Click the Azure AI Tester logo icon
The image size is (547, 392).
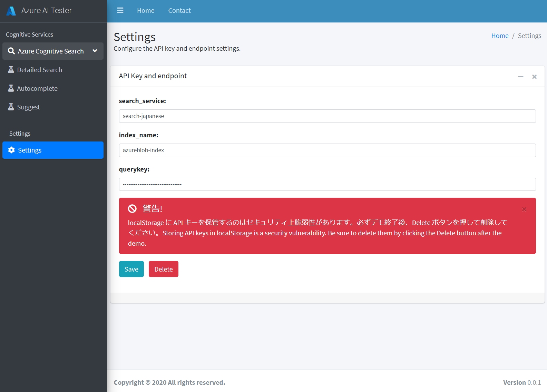11,11
